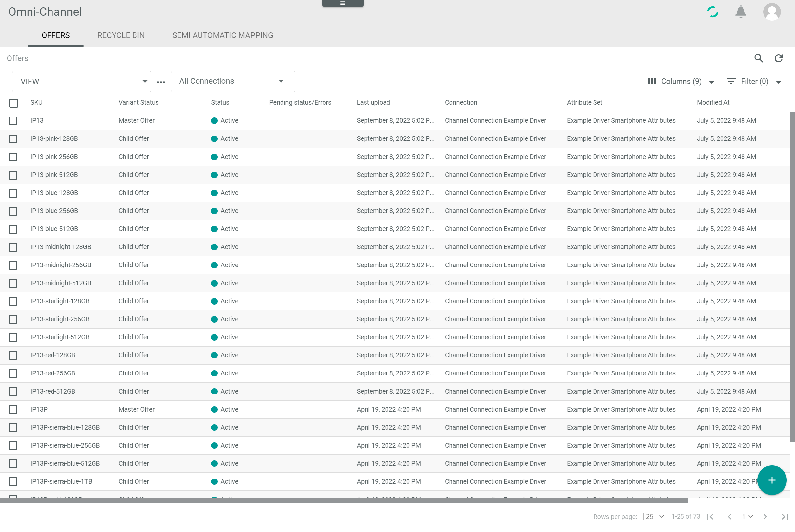This screenshot has height=532, width=795.
Task: Open the IP13-blue-128GB SKU cell
Action: [54, 193]
